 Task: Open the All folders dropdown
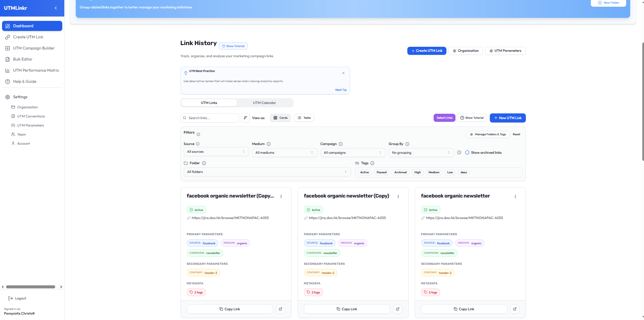click(x=267, y=172)
